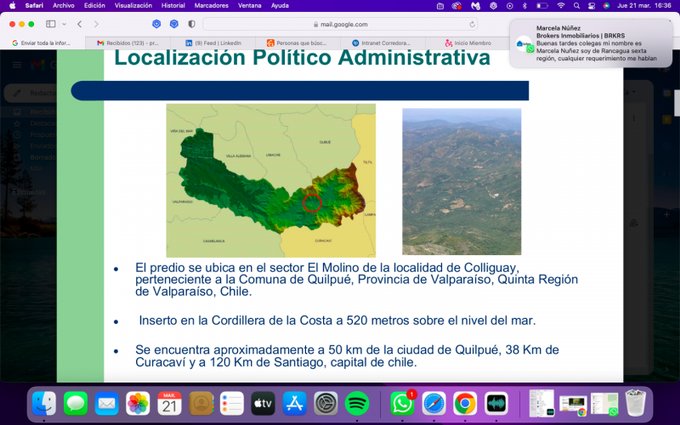
Task: Open WhatsApp from the Dock
Action: (x=402, y=403)
